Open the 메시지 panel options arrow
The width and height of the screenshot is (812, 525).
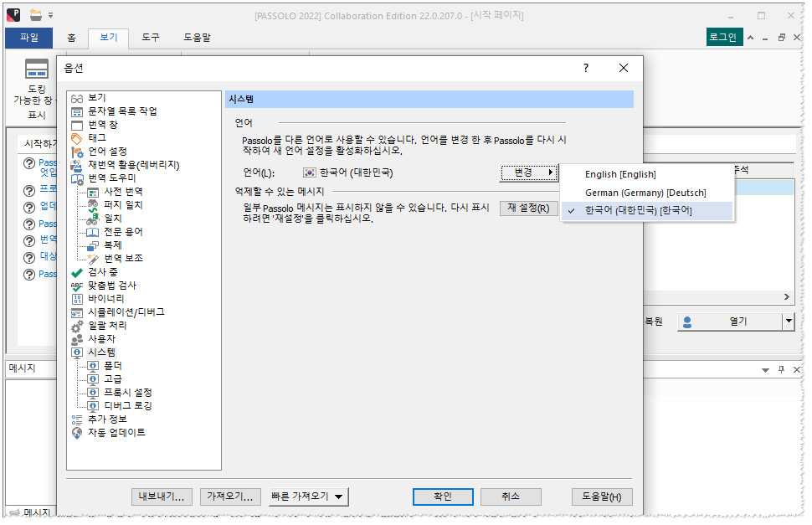pos(765,371)
